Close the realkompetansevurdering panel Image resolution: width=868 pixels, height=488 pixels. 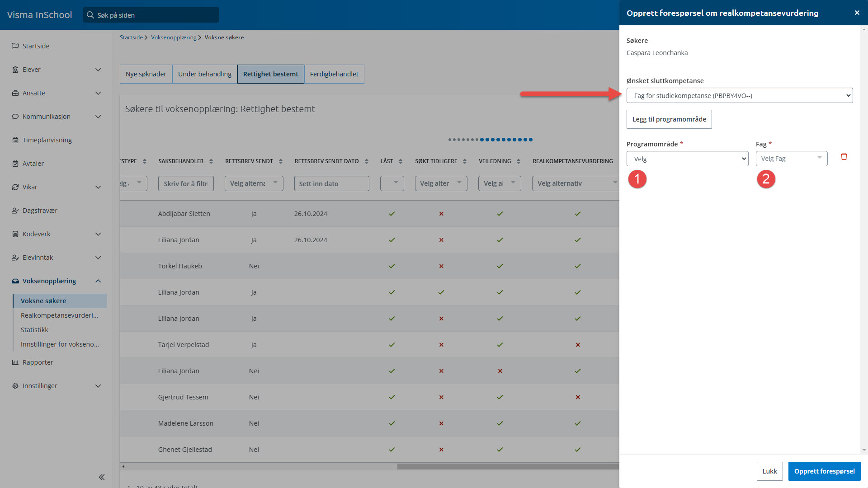857,13
